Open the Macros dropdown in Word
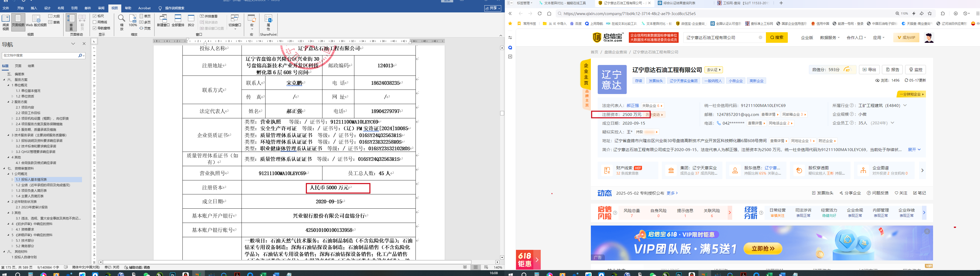The height and width of the screenshot is (276, 980). 252,22
